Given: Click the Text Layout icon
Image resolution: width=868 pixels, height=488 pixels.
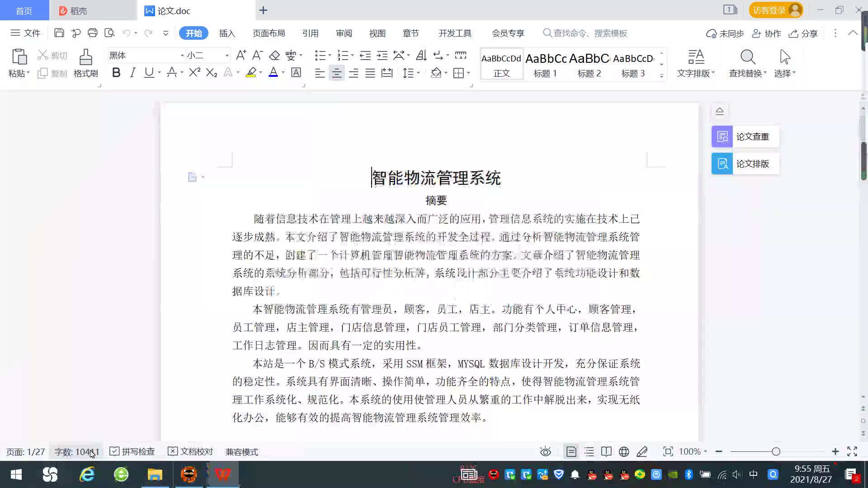Looking at the screenshot, I should [696, 57].
